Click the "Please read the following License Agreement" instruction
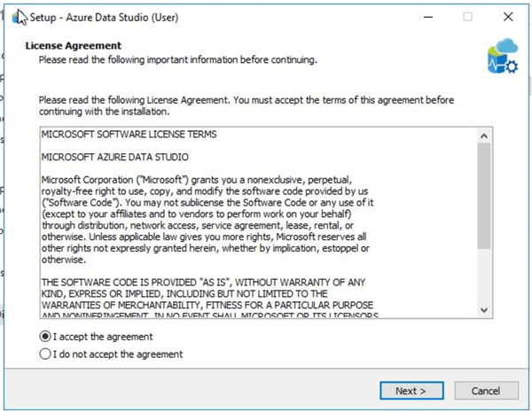The width and height of the screenshot is (532, 412). tap(239, 105)
